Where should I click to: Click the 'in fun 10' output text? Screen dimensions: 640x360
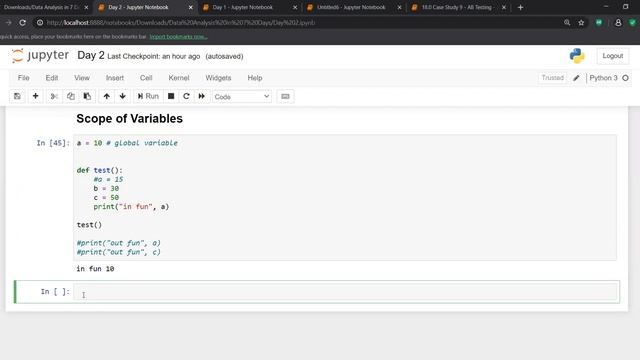[x=95, y=269]
